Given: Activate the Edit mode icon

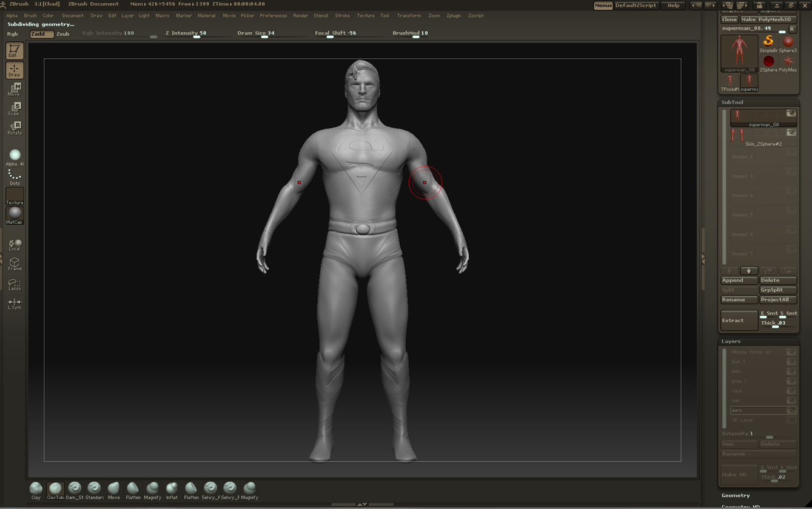Looking at the screenshot, I should click(x=15, y=51).
